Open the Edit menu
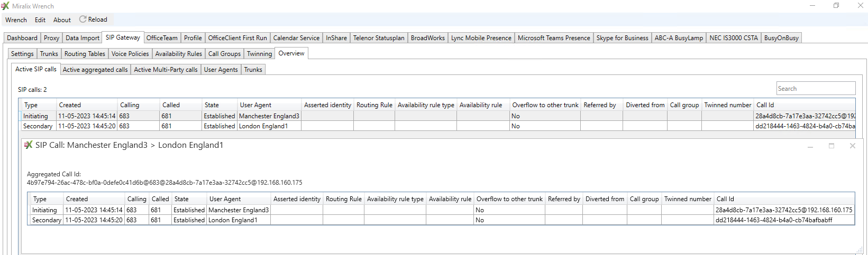 [40, 20]
